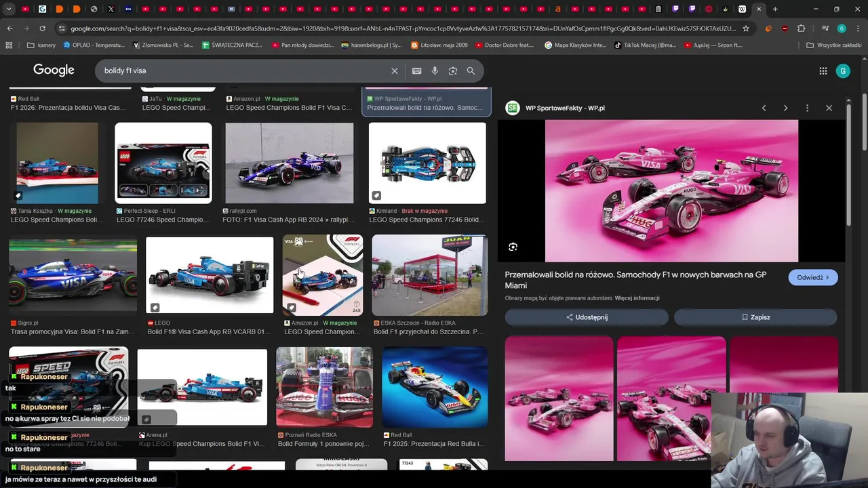This screenshot has height=488, width=868.
Task: Open the bookmarks apps grid icon
Action: (x=9, y=45)
